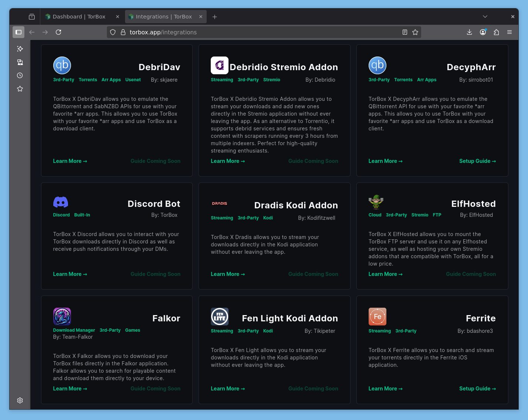Click the DebriDav qBittorrent logo icon
528x420 pixels.
point(62,65)
